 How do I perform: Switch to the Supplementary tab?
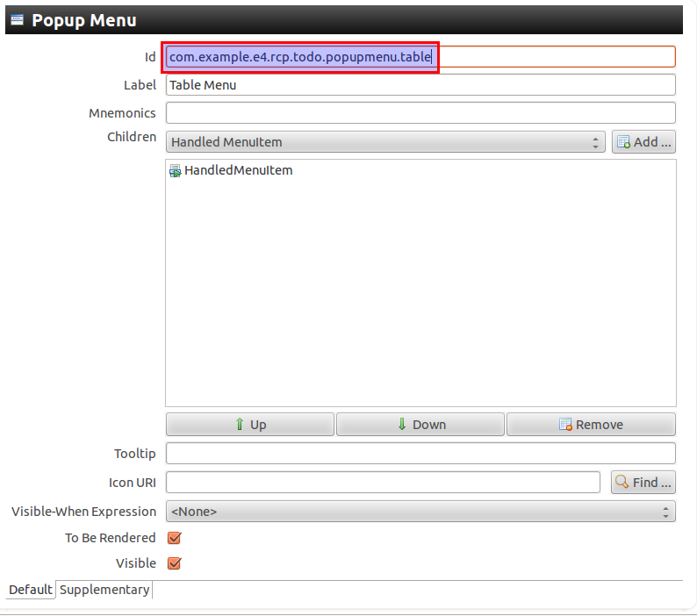[104, 590]
